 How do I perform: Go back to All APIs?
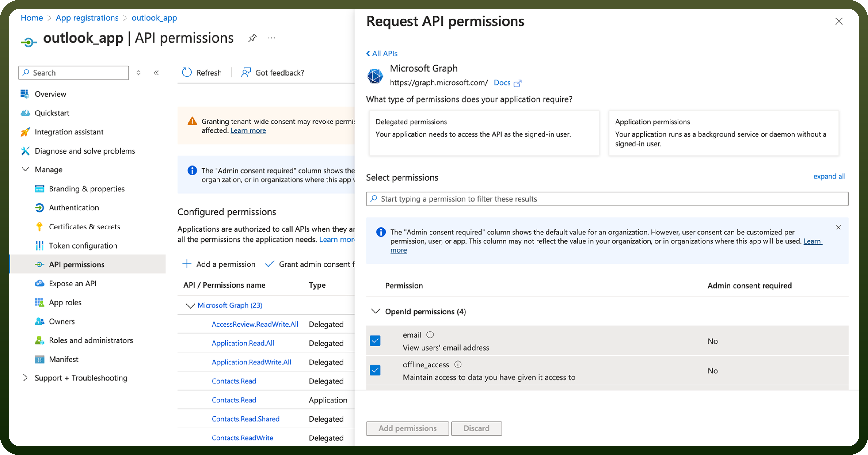click(382, 53)
